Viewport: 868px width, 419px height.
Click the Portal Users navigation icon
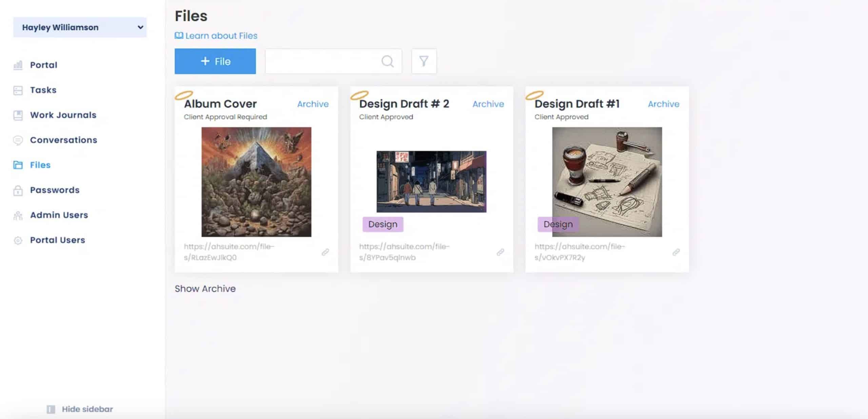click(x=18, y=240)
